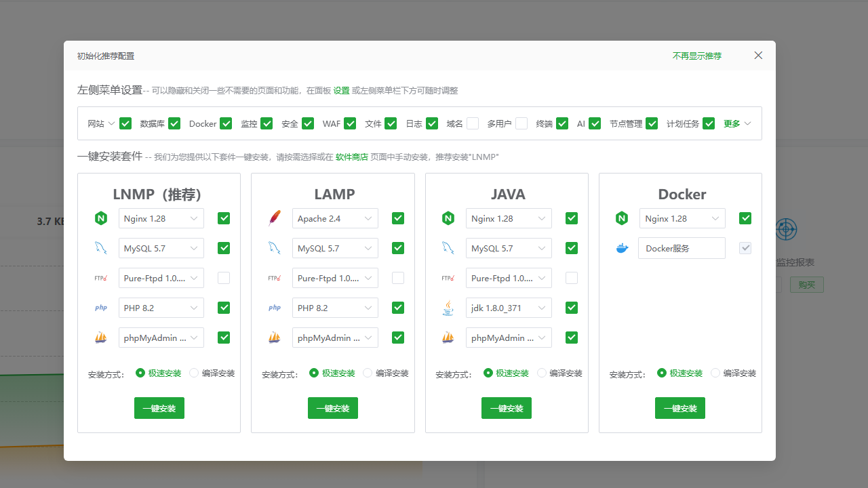Click 一键安装 button for JAVA

point(507,408)
